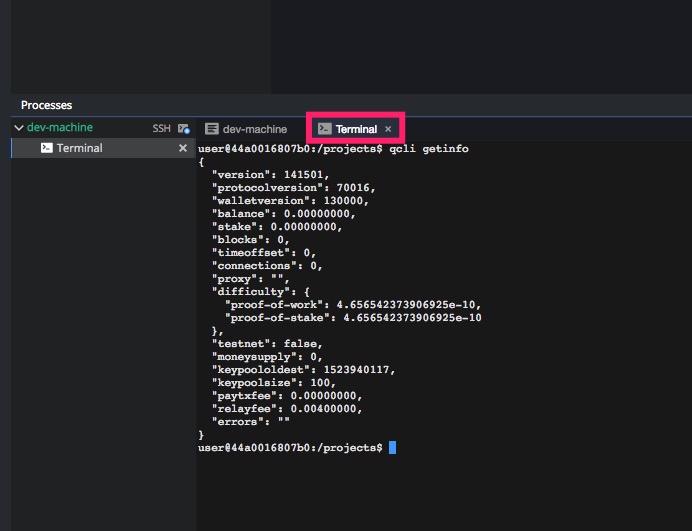
Task: Close Terminal process in the sidebar tree
Action: tap(183, 148)
